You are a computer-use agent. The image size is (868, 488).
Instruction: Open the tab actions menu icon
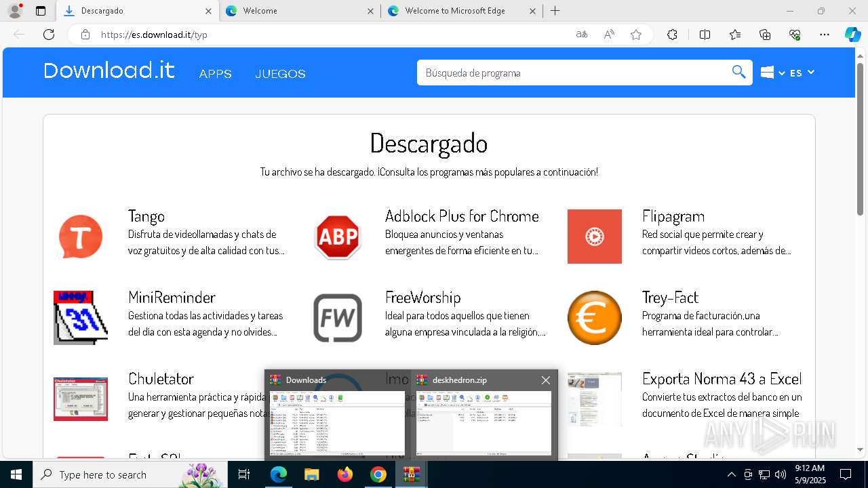(x=41, y=11)
